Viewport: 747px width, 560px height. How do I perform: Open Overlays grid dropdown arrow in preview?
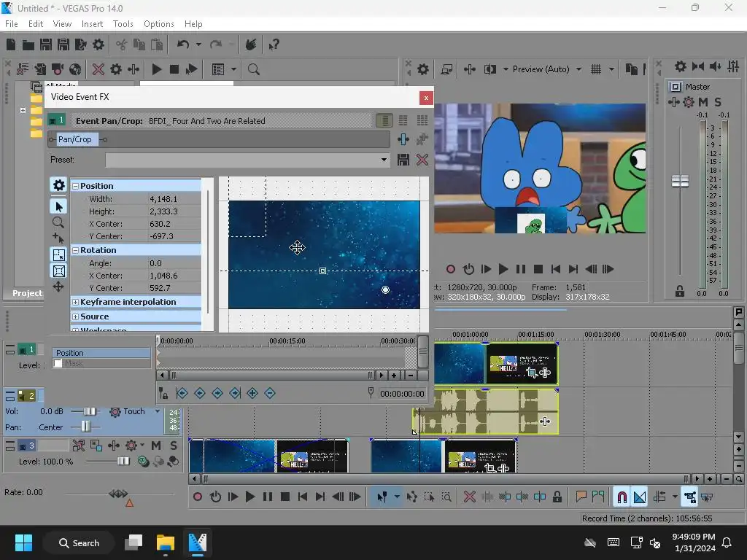tap(611, 69)
